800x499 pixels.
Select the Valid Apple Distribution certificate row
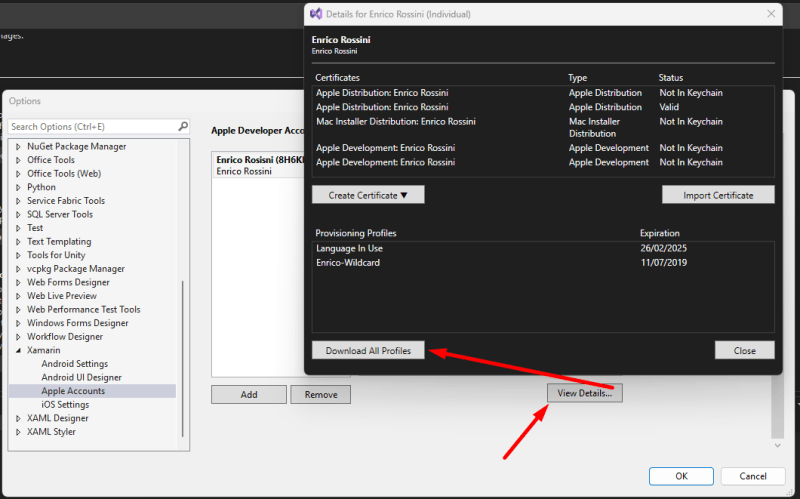click(x=543, y=107)
